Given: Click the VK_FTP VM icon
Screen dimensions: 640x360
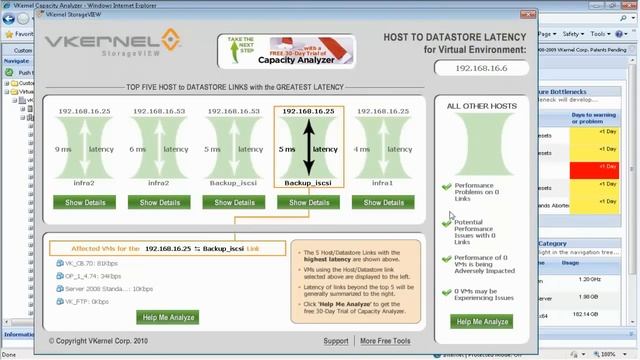Looking at the screenshot, I should coord(60,301).
